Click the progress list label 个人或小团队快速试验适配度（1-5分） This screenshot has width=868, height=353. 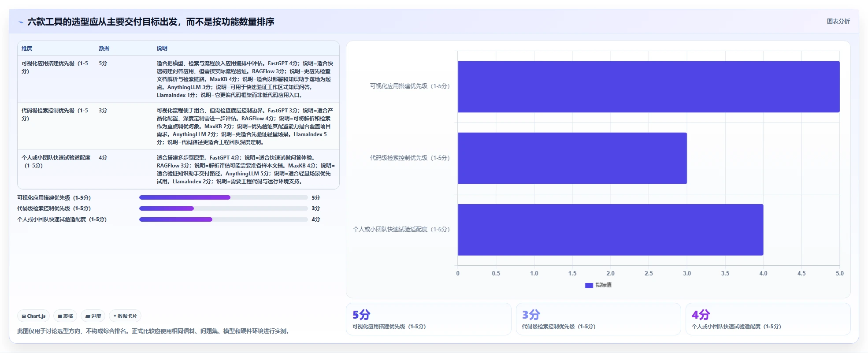[62, 219]
